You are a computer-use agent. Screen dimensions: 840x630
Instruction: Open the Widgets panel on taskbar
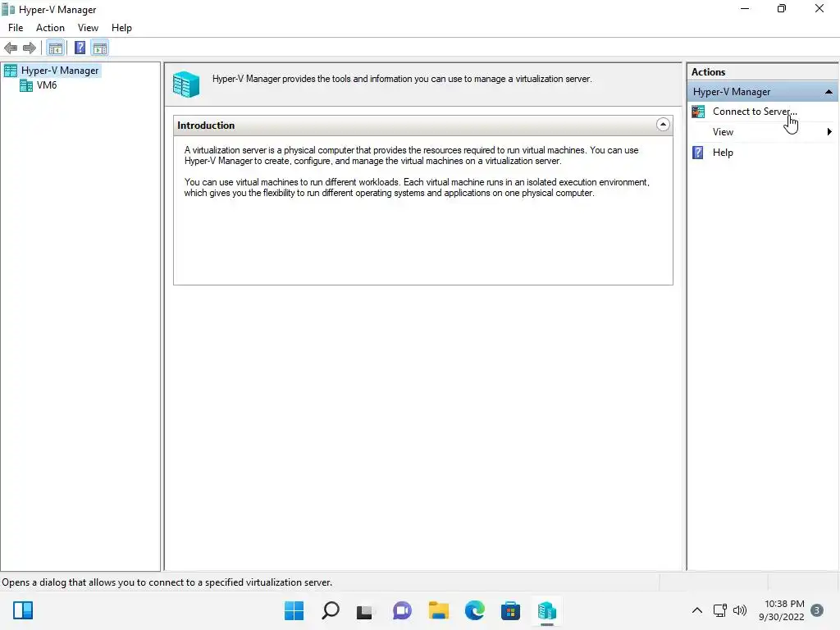[x=23, y=610]
